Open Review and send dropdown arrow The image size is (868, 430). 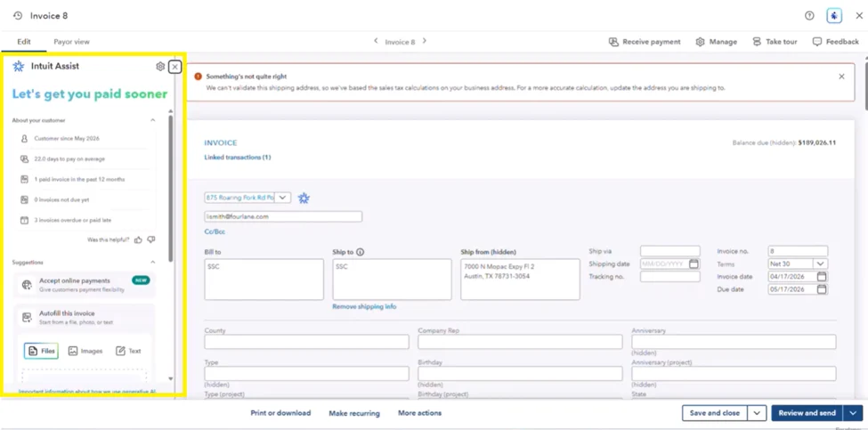point(853,413)
